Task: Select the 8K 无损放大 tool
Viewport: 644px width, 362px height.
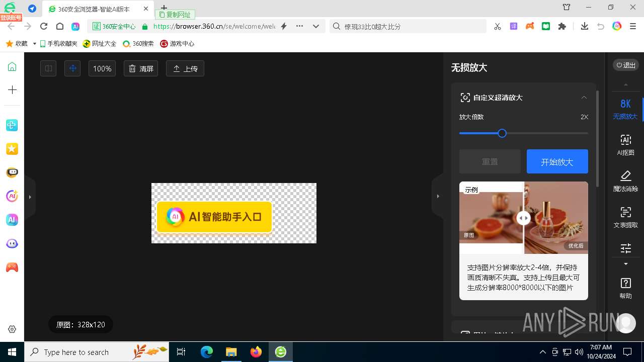Action: (625, 108)
